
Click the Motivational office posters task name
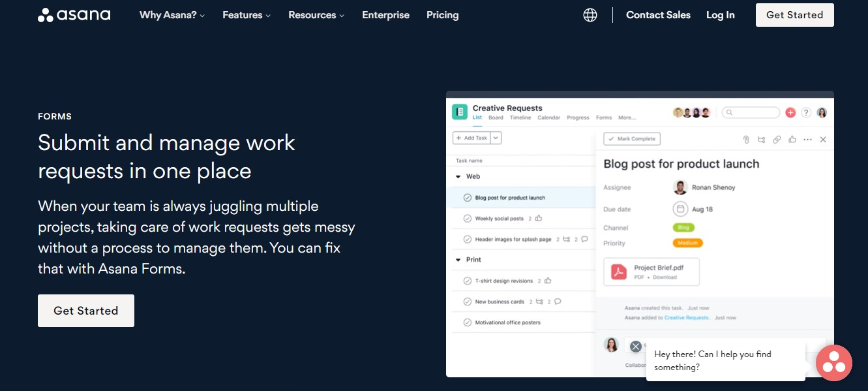pyautogui.click(x=508, y=322)
